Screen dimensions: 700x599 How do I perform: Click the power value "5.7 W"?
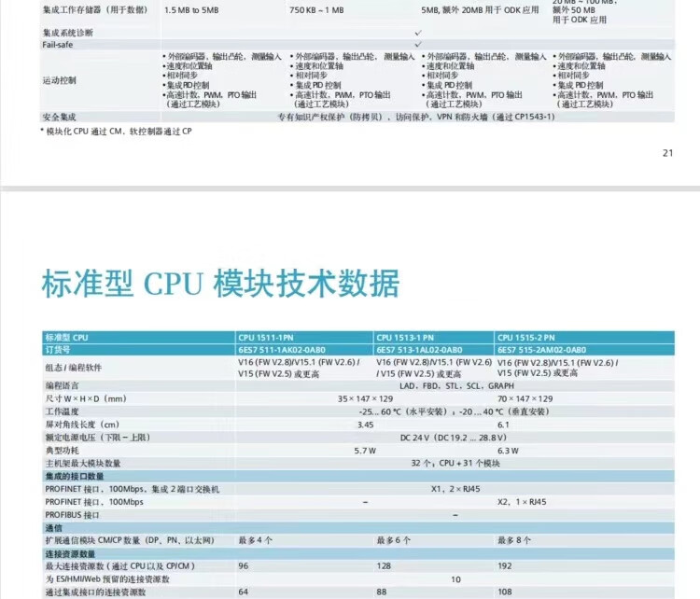[x=365, y=451]
